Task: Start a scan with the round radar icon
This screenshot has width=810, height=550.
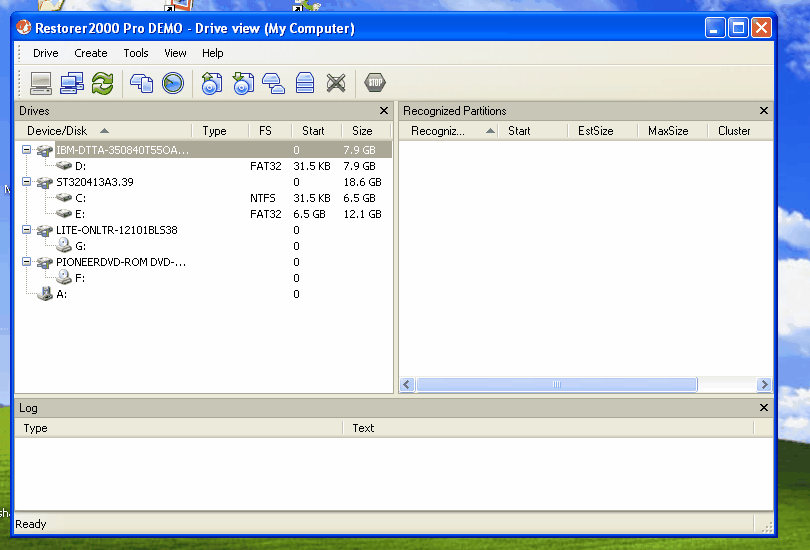Action: pos(173,83)
